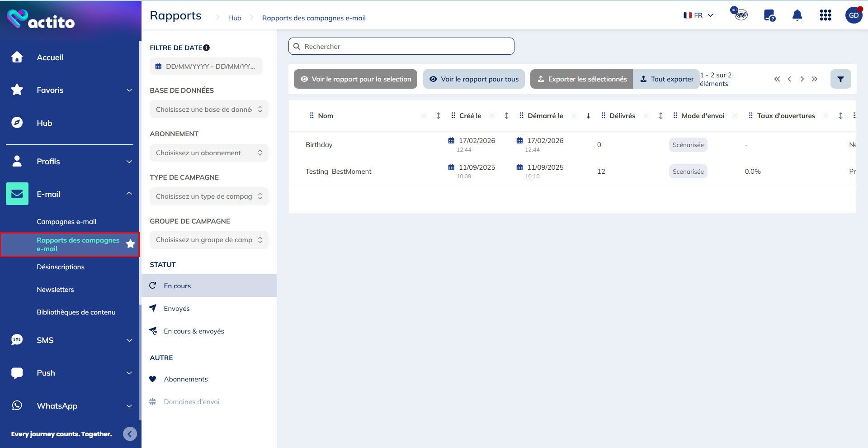Click Voir le rapport pour tous
Screen dimensions: 868x448
coord(474,79)
